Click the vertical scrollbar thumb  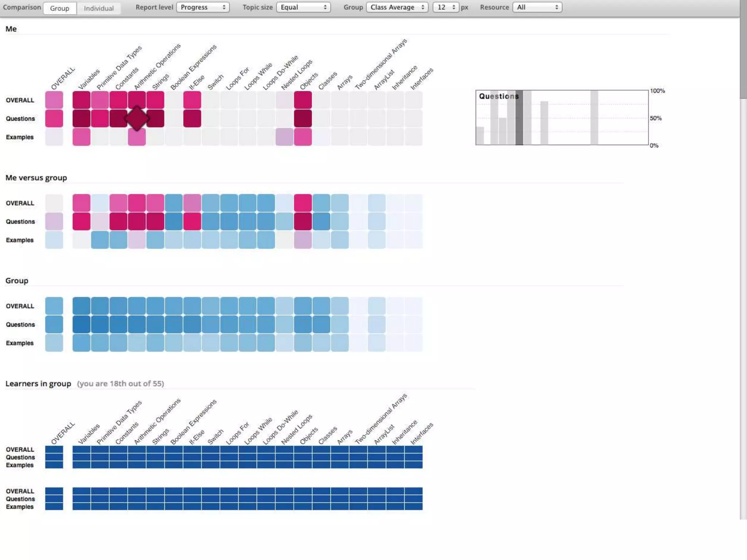743,49
